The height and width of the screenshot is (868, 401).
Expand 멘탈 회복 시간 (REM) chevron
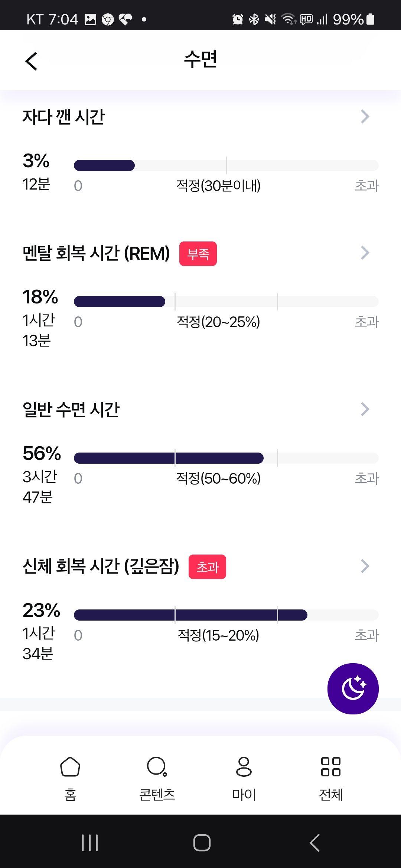tap(365, 253)
